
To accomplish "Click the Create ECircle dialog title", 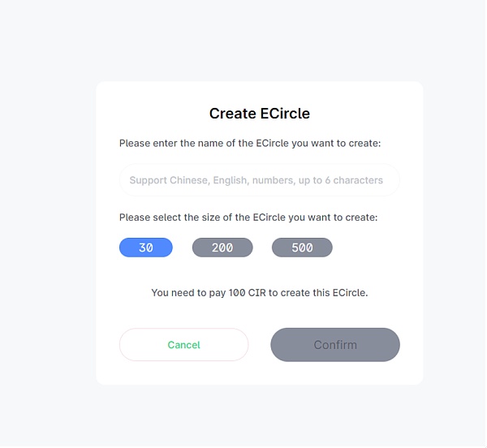I will pos(261,114).
